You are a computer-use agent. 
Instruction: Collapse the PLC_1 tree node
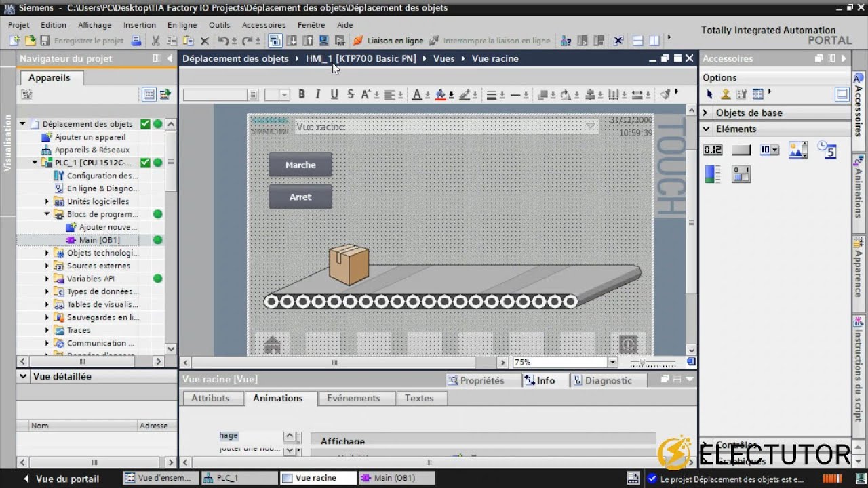[35, 163]
